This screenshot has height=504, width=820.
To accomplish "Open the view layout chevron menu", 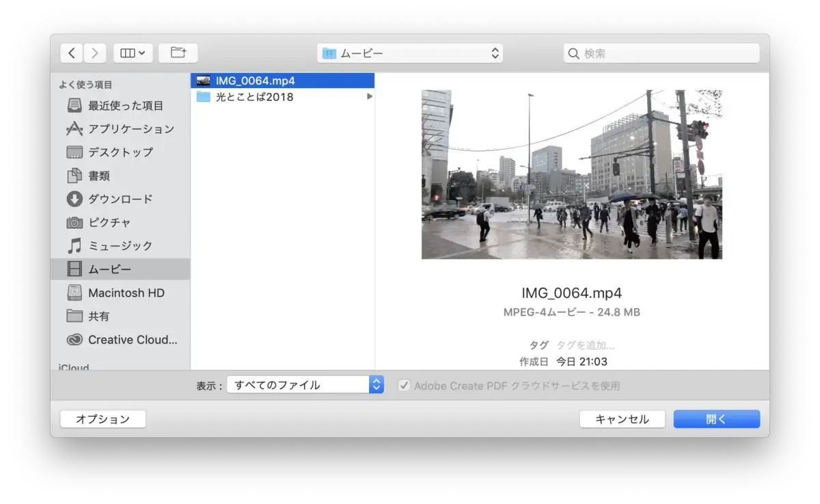I will pos(140,53).
